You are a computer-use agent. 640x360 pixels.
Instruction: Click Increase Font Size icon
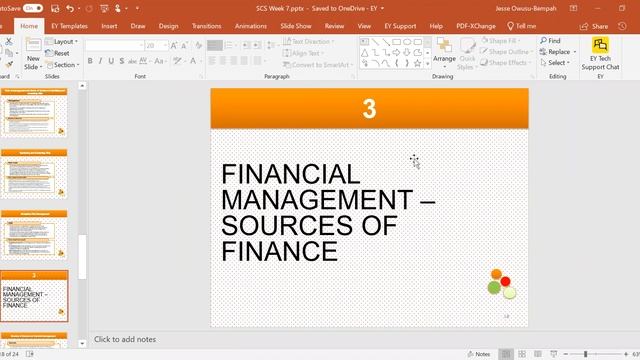pyautogui.click(x=174, y=45)
